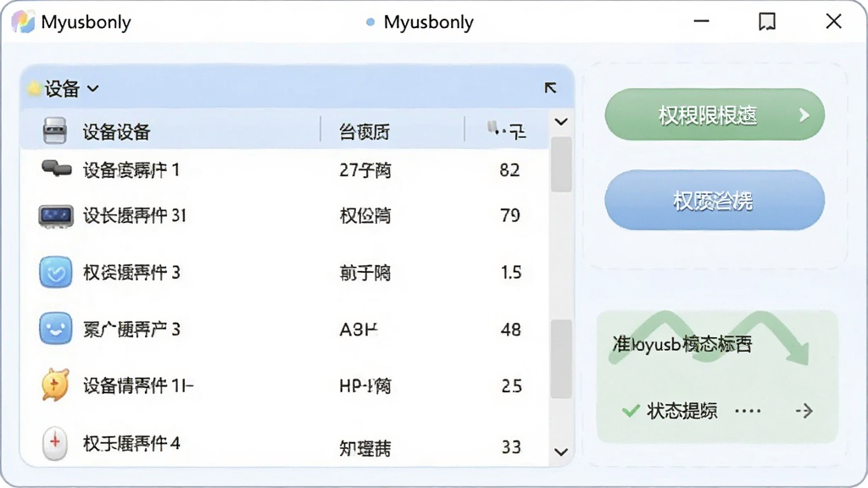Sort by the 台顿质 column header

364,131
